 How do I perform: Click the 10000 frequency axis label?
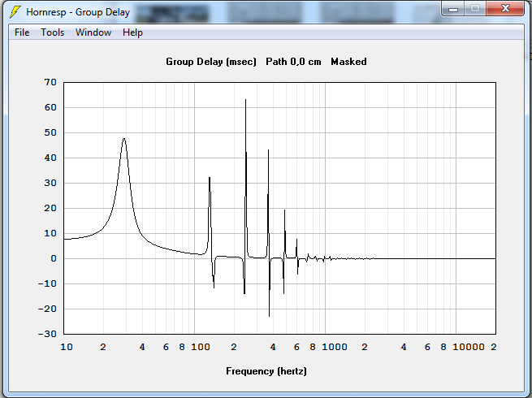click(468, 347)
